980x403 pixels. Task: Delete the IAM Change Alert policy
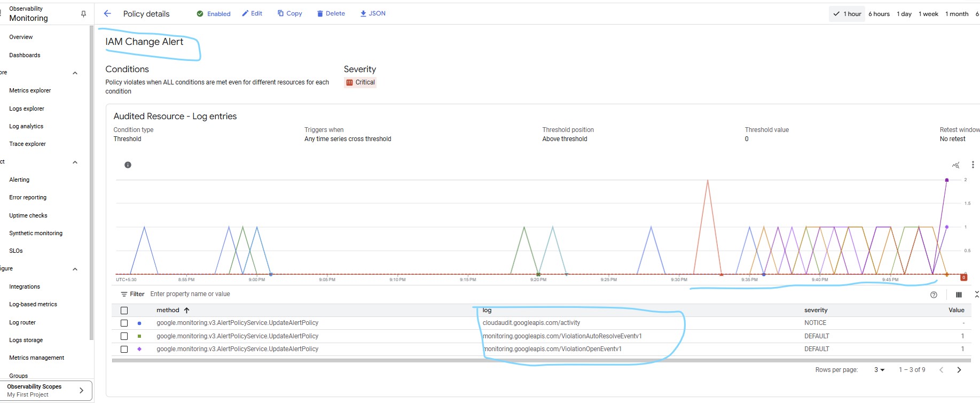click(331, 13)
